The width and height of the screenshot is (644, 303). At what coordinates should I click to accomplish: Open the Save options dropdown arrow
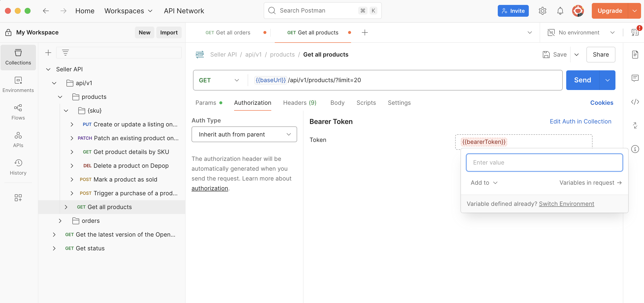(x=577, y=54)
